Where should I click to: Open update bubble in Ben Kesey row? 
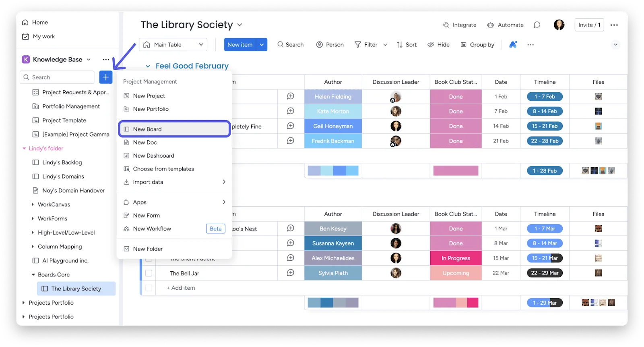coord(291,229)
